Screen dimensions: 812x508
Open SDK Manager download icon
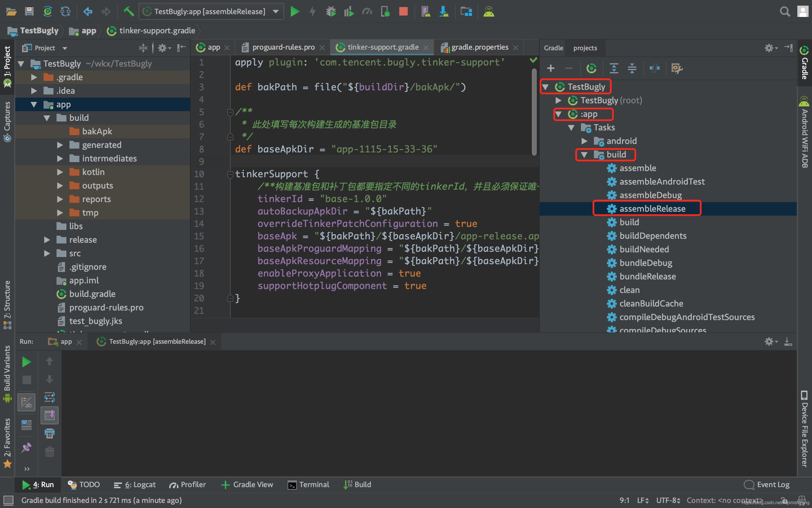click(443, 12)
